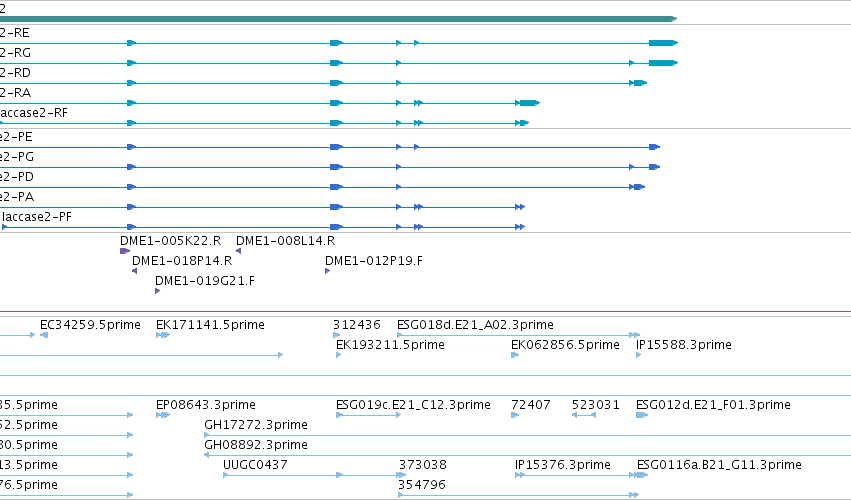Image resolution: width=851 pixels, height=500 pixels.
Task: Click the ESG0116a.B21_G11.3prime block glyph
Action: point(642,475)
